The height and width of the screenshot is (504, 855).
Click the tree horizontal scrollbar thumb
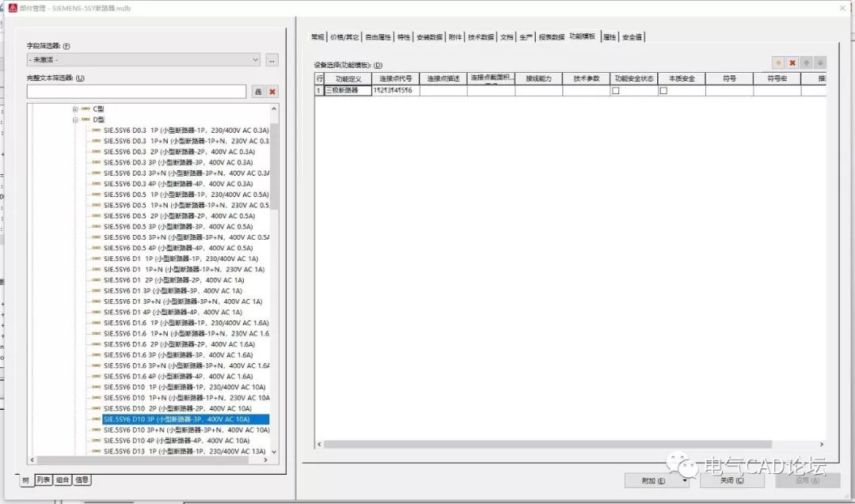pos(142,460)
